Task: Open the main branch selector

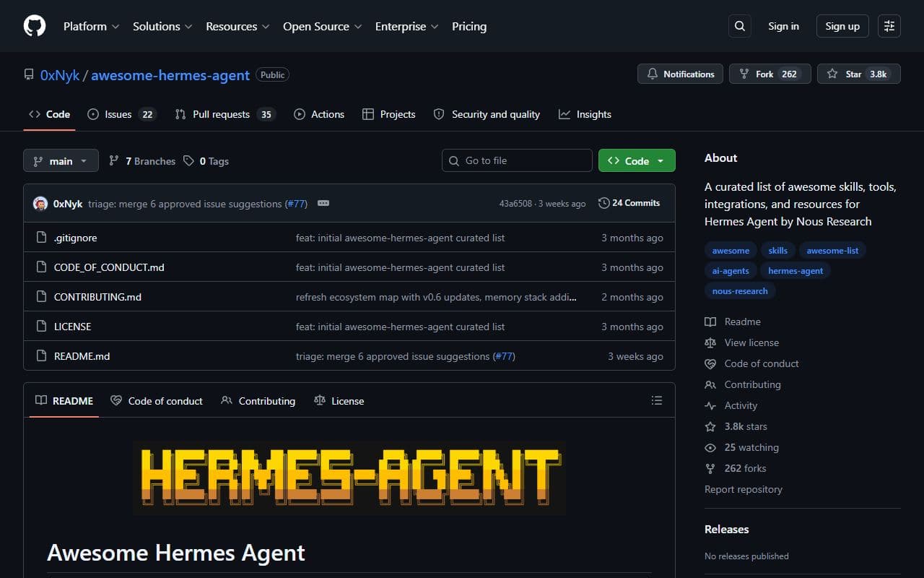Action: (61, 160)
